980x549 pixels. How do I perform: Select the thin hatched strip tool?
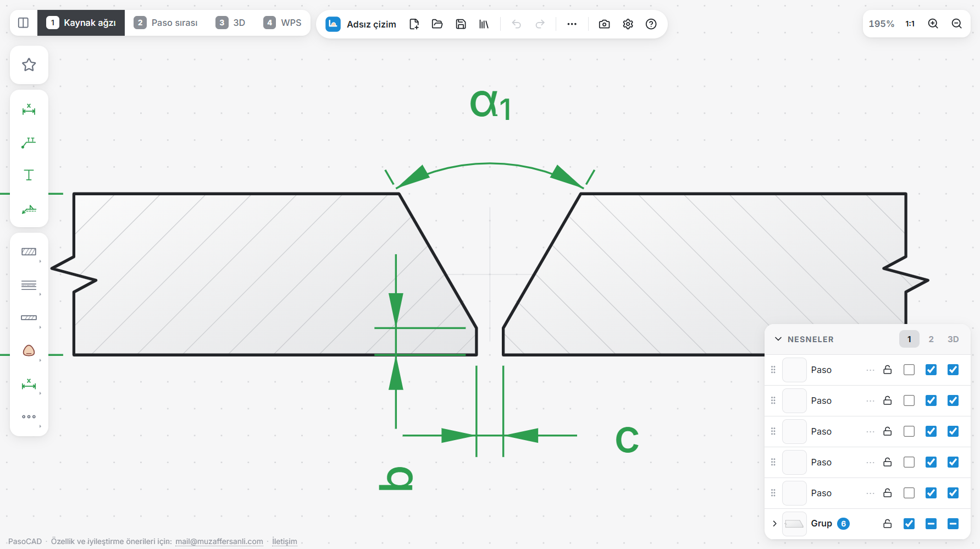29,318
